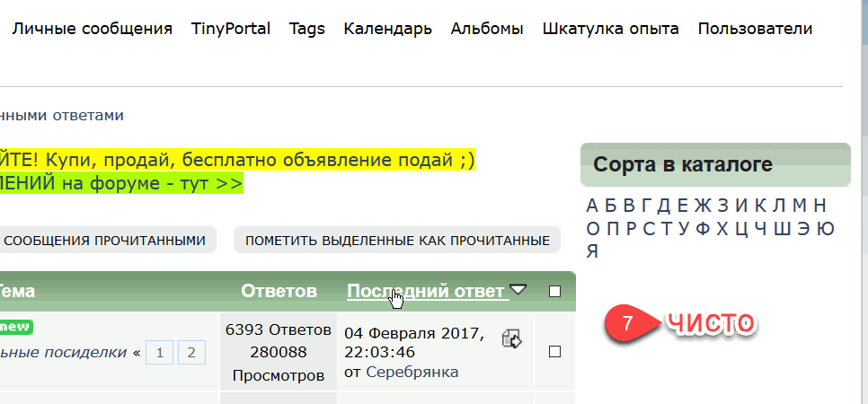The image size is (868, 404).
Task: Go to page 2 of the topic
Action: [191, 353]
